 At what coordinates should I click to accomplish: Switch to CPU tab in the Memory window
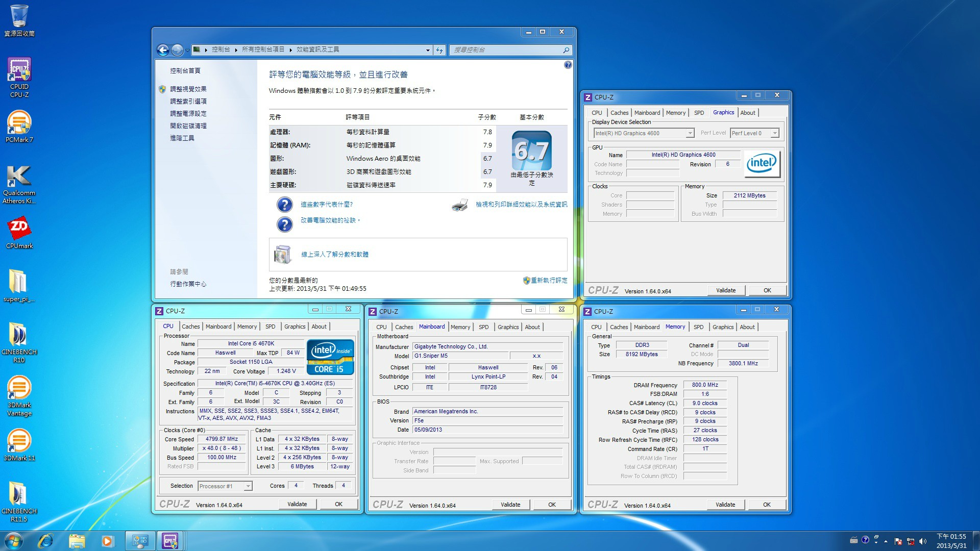[x=596, y=327]
